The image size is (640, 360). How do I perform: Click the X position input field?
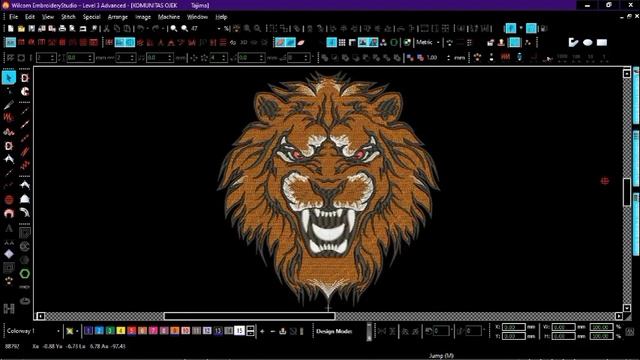click(x=513, y=327)
